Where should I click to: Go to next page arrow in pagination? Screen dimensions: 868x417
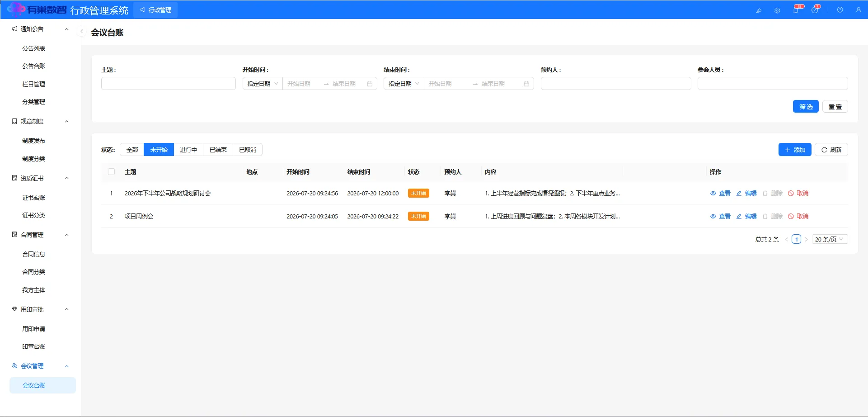click(x=806, y=239)
